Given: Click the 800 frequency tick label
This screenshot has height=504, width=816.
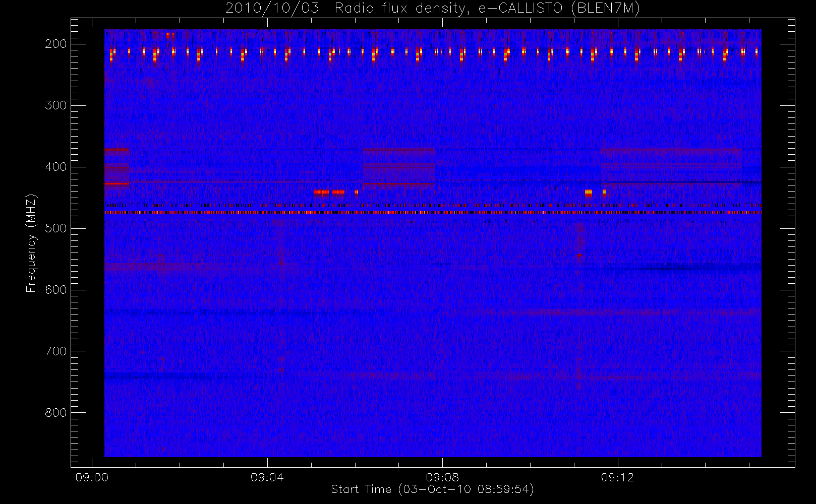Looking at the screenshot, I should (x=56, y=413).
